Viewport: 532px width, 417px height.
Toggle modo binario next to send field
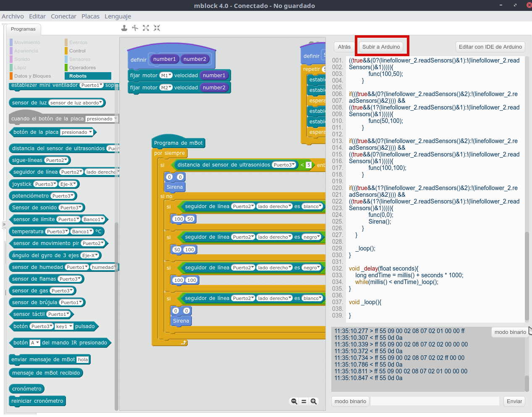click(x=350, y=401)
